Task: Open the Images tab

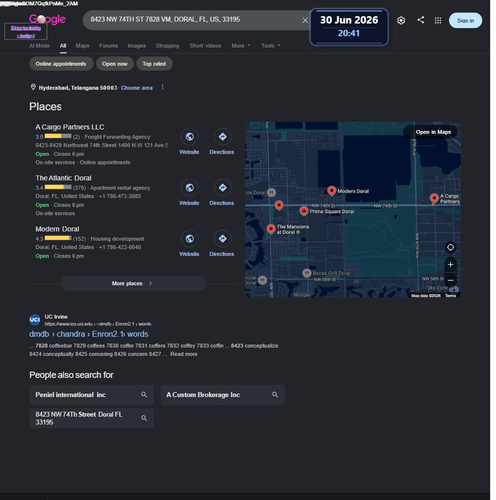Action: (x=137, y=46)
